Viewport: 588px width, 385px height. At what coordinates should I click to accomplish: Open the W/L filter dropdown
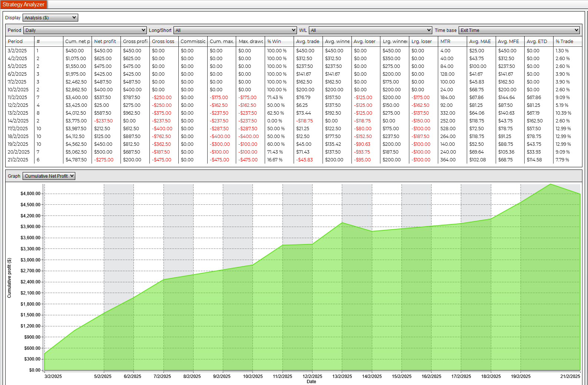pyautogui.click(x=370, y=30)
